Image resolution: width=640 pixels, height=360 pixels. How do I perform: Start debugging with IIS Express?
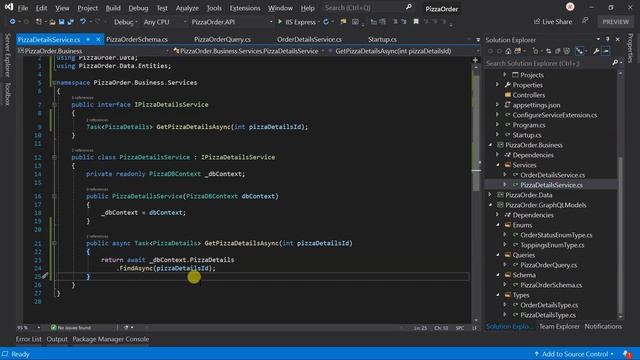(297, 22)
